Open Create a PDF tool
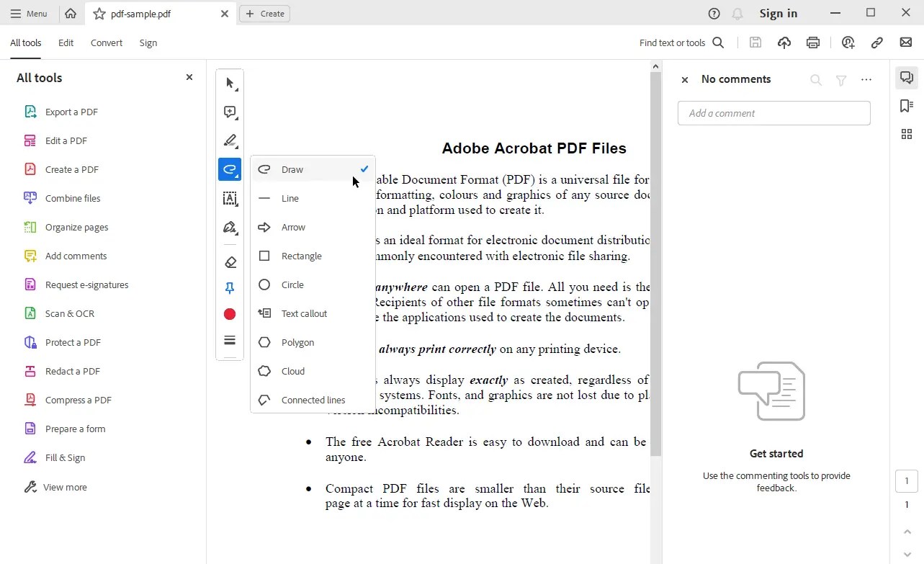924x564 pixels. 61,169
